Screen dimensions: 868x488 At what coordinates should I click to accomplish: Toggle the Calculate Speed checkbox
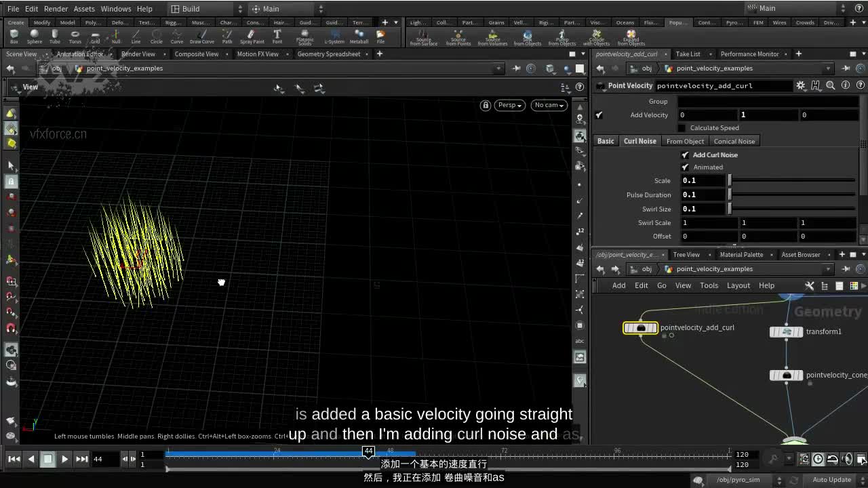click(x=682, y=128)
